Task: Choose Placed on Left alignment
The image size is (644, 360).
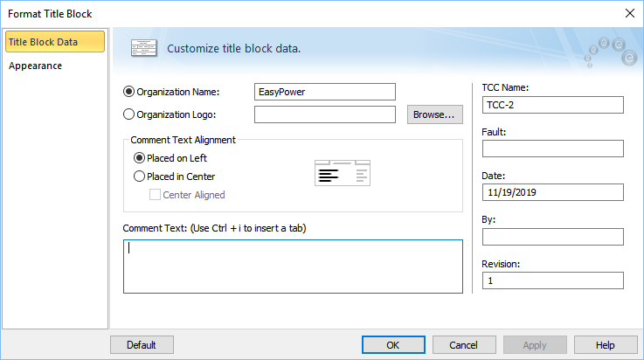Action: click(139, 158)
